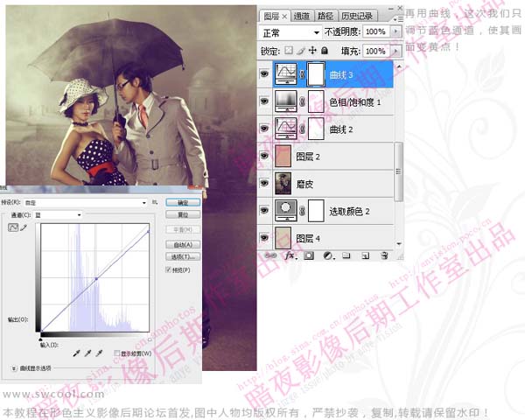Open the new adjustment layer menu icon
The height and width of the screenshot is (420, 525).
[x=326, y=256]
